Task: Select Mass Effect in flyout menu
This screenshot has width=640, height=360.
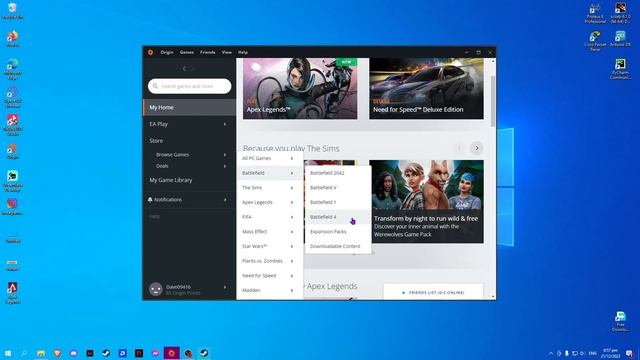Action: point(269,231)
